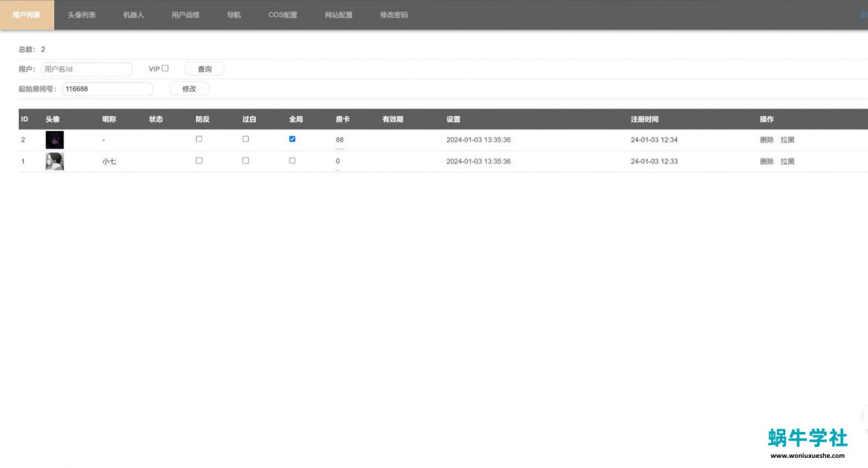The height and width of the screenshot is (468, 868).
Task: Click 删除 for user ID 2
Action: [766, 140]
